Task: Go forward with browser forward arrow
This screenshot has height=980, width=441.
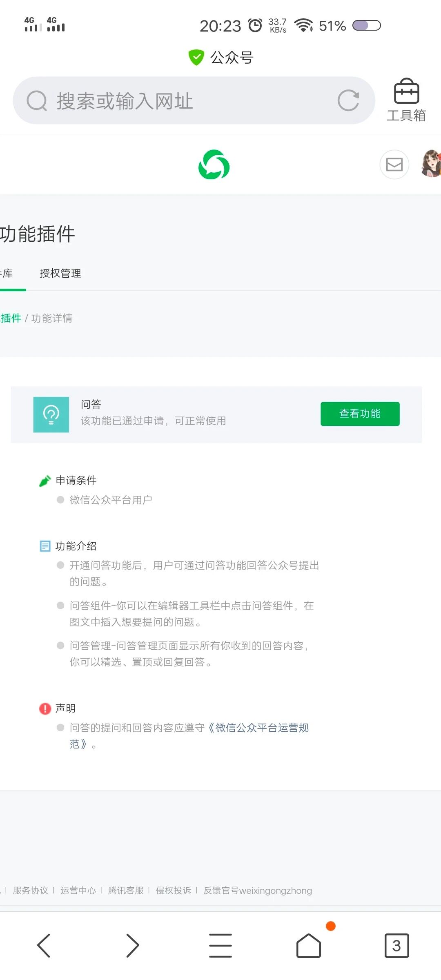Action: (x=132, y=945)
